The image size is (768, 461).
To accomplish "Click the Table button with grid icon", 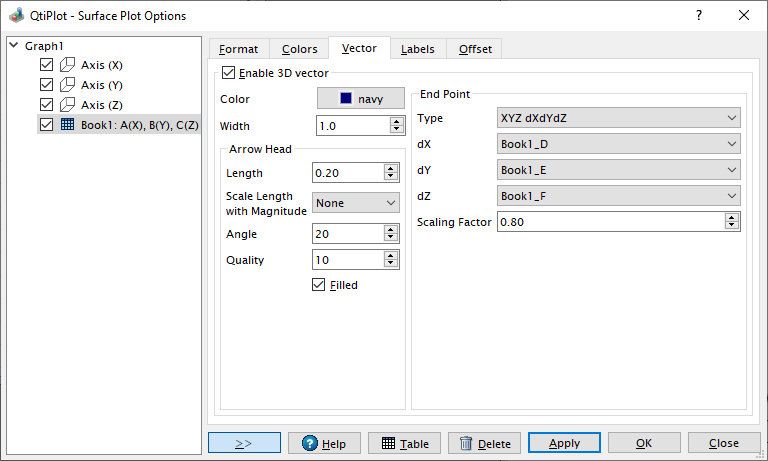I will point(404,443).
